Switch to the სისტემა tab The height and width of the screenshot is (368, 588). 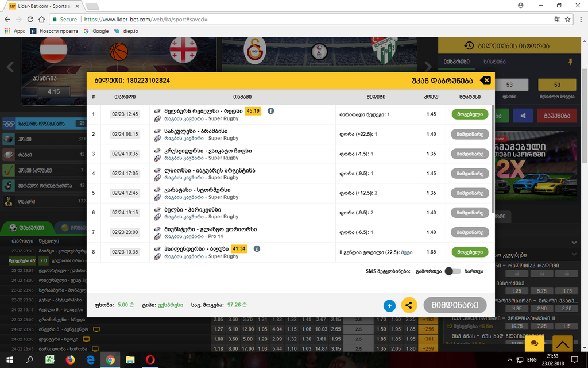tap(494, 62)
